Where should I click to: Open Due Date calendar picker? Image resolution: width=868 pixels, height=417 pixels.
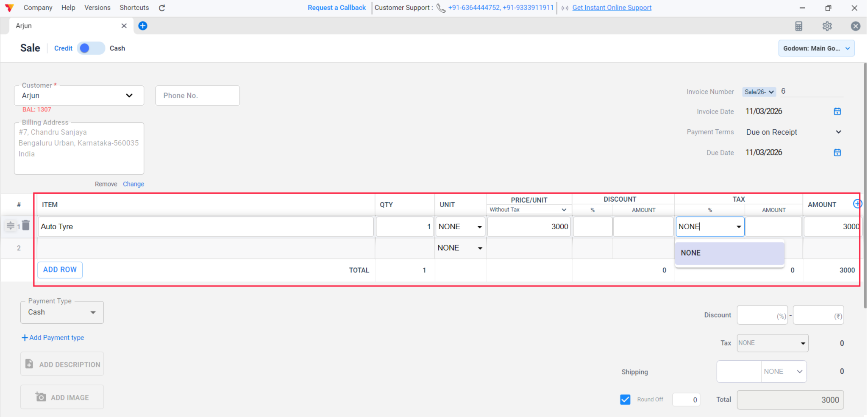point(837,153)
